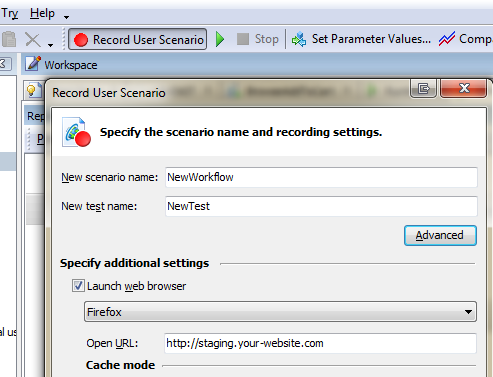Click the dialog restore window button
The image size is (493, 377).
423,88
